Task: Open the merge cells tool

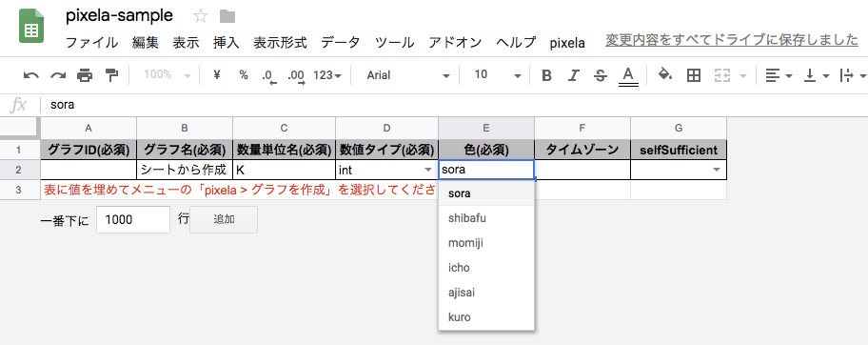Action: [x=722, y=75]
